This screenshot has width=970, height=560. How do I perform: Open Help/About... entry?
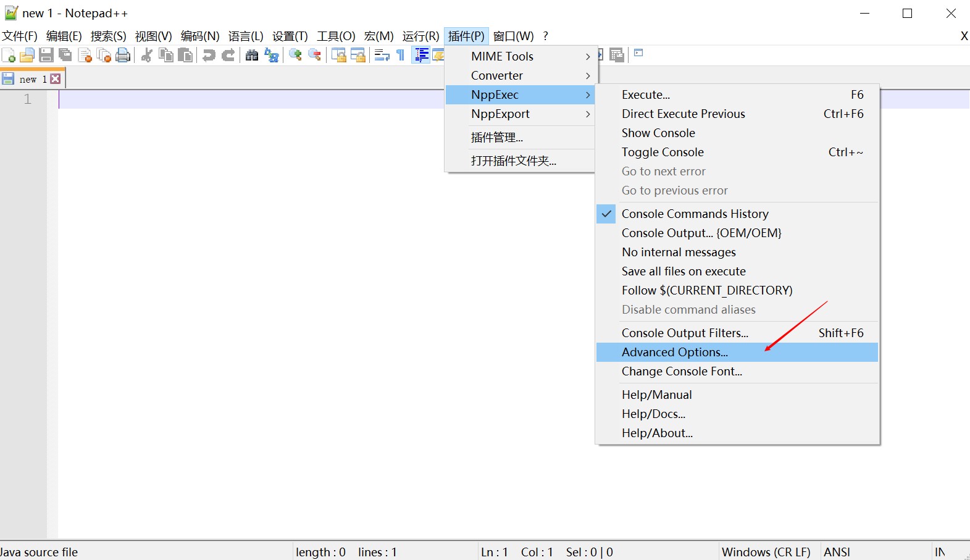737,433
